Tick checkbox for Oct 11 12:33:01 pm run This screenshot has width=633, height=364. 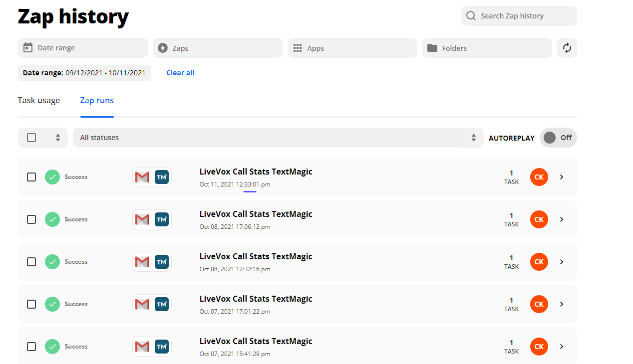click(x=31, y=177)
